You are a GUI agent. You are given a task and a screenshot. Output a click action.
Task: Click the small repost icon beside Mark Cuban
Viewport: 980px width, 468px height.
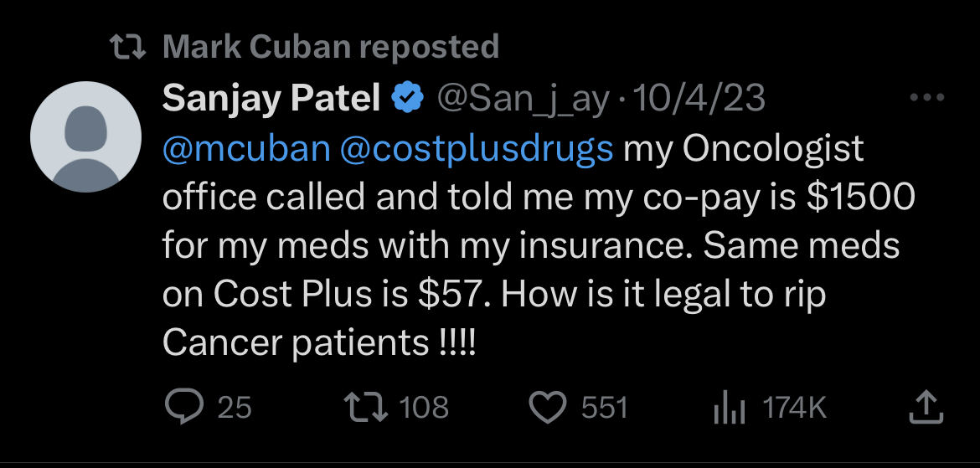(x=129, y=46)
